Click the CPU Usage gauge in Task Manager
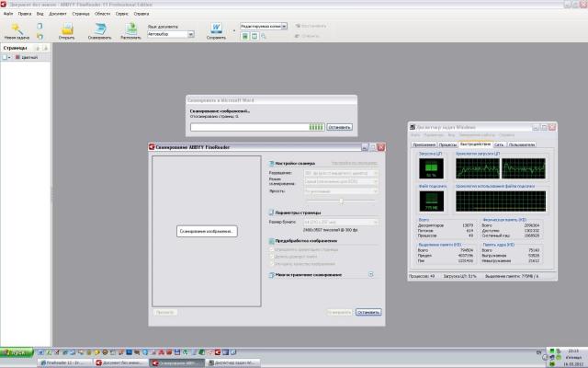The height and width of the screenshot is (368, 588). click(431, 168)
